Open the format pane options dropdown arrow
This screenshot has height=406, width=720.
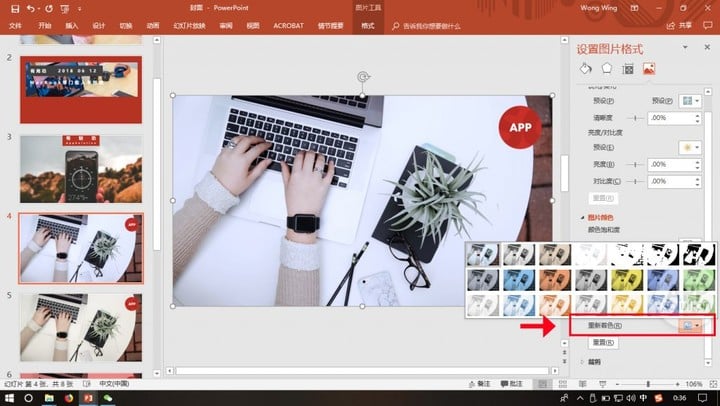(x=685, y=47)
